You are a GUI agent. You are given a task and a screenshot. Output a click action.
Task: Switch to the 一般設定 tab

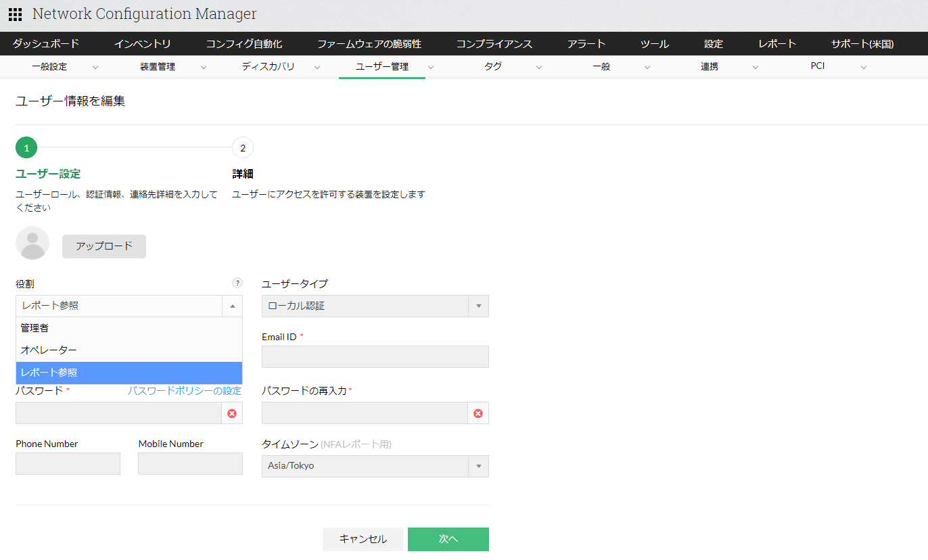49,67
